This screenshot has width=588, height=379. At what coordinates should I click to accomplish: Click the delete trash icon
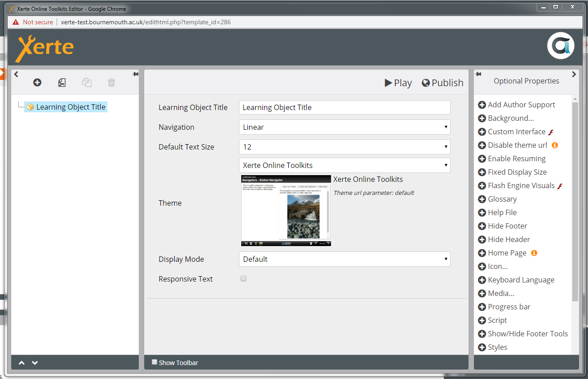tap(111, 82)
